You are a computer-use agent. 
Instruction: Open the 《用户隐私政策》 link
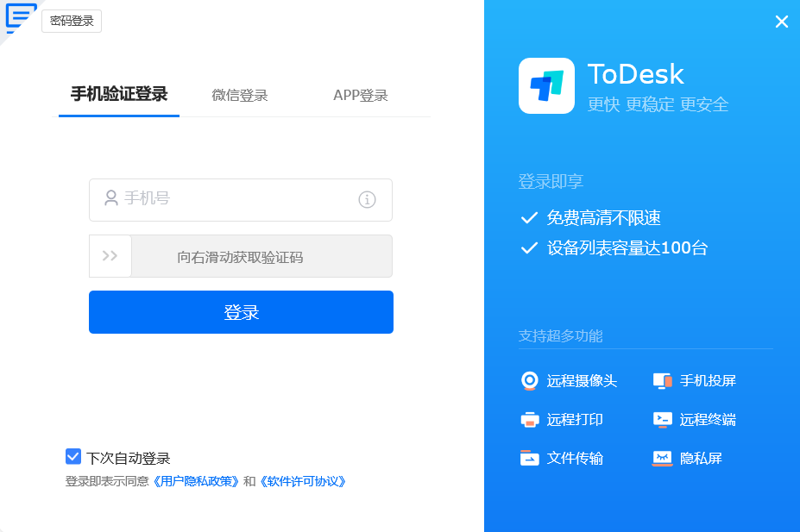tap(196, 481)
